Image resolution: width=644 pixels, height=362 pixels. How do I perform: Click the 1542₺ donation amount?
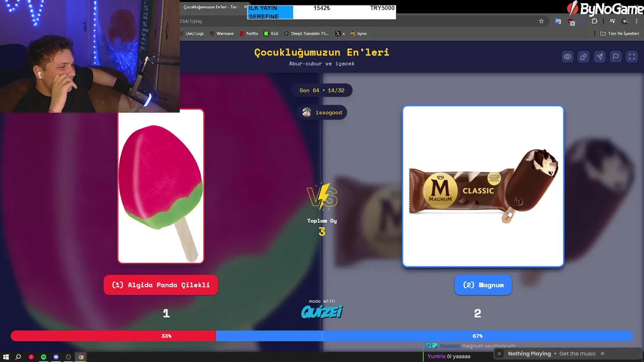pos(322,9)
